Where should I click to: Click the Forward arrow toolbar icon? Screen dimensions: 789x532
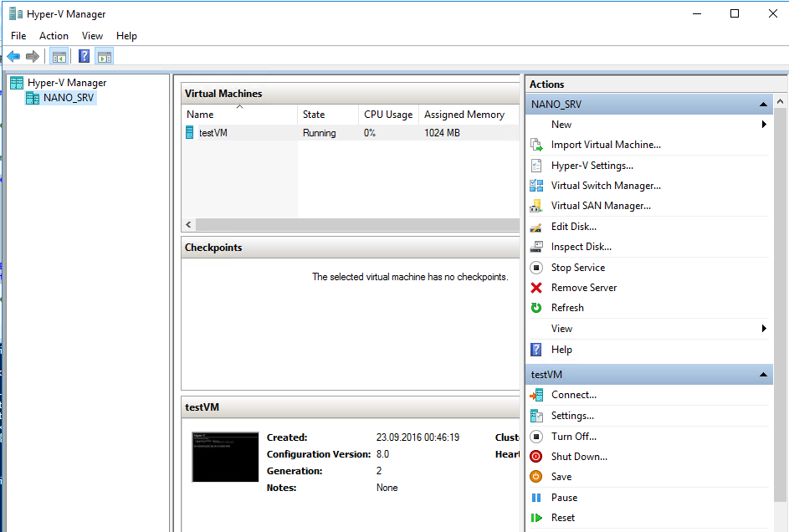click(32, 56)
